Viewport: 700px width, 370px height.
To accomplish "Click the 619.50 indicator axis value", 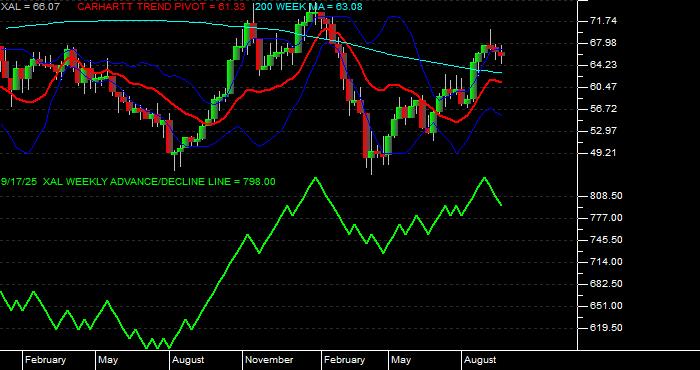I will point(606,328).
